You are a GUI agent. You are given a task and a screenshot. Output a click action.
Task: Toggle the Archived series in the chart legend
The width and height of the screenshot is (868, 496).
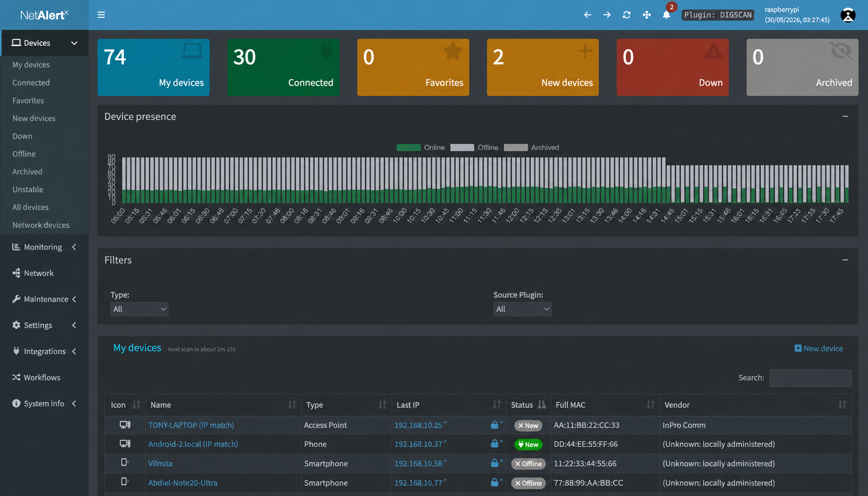click(531, 148)
